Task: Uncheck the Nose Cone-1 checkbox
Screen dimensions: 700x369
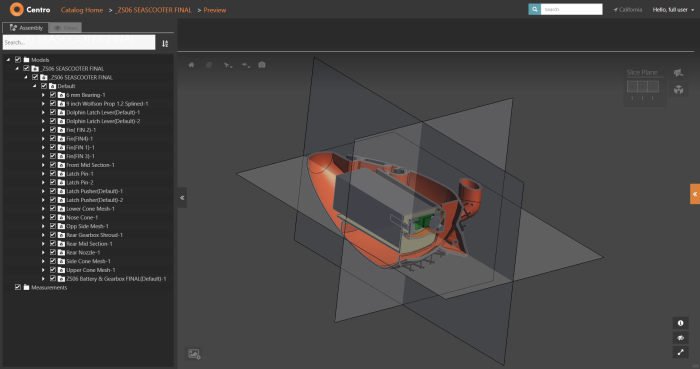Action: click(x=53, y=217)
